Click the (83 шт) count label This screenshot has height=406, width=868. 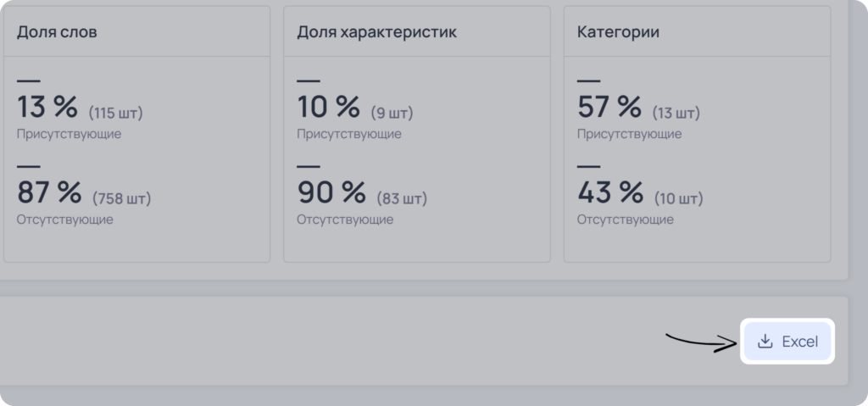click(402, 198)
